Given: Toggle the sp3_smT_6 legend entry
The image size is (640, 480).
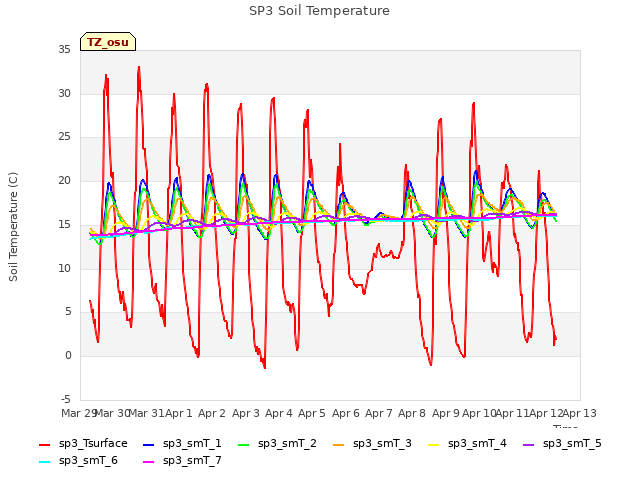Looking at the screenshot, I should point(78,461).
